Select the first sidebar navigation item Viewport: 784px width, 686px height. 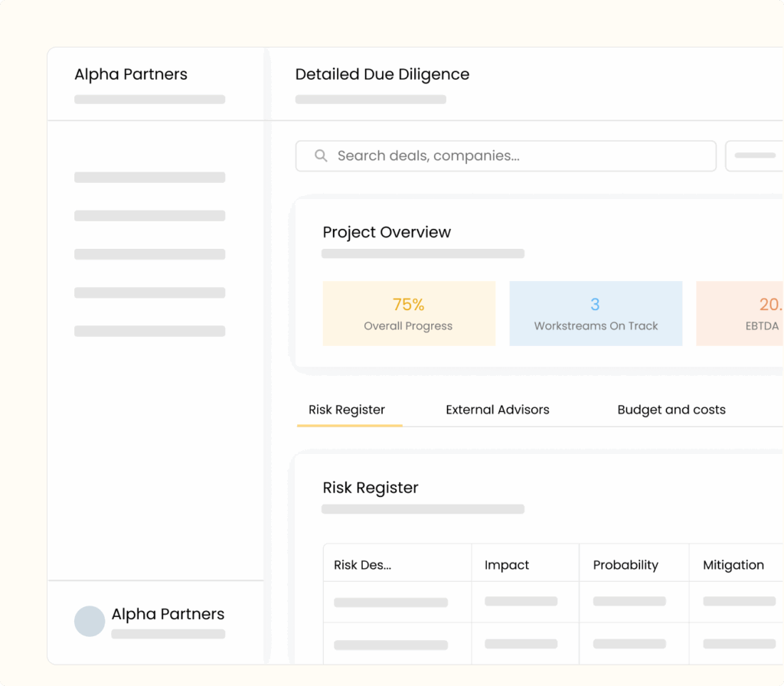(149, 178)
